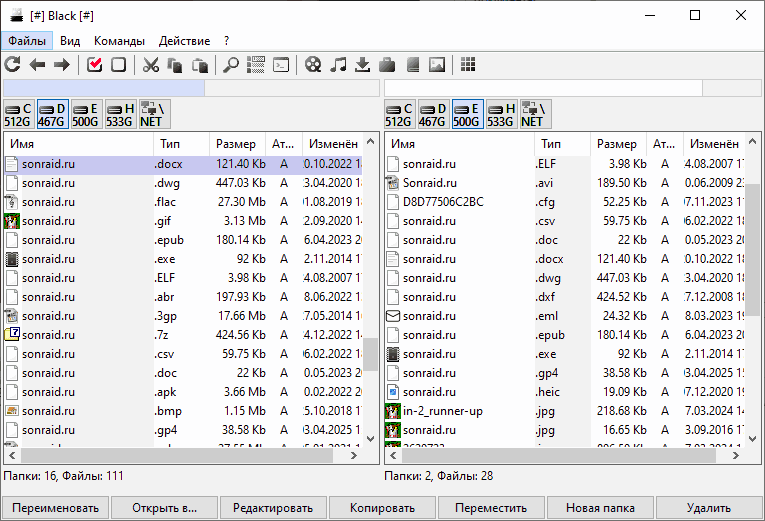Click the Переименовать button
The height and width of the screenshot is (521, 765).
click(56, 508)
